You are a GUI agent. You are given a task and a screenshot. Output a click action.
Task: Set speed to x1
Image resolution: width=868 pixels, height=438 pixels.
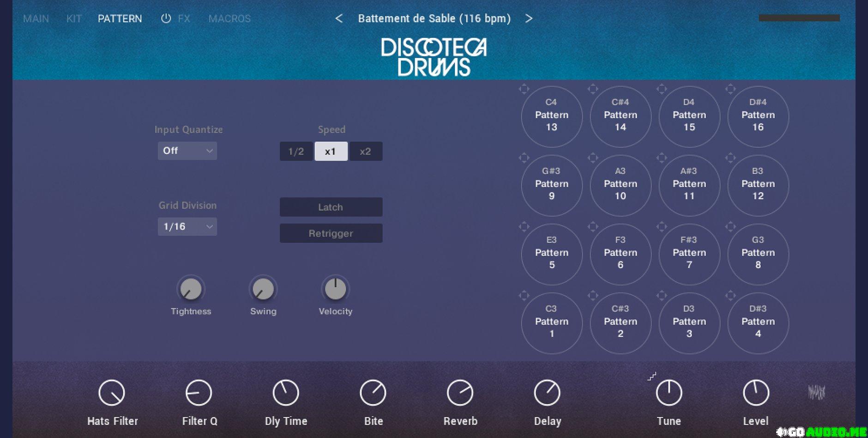[331, 152]
